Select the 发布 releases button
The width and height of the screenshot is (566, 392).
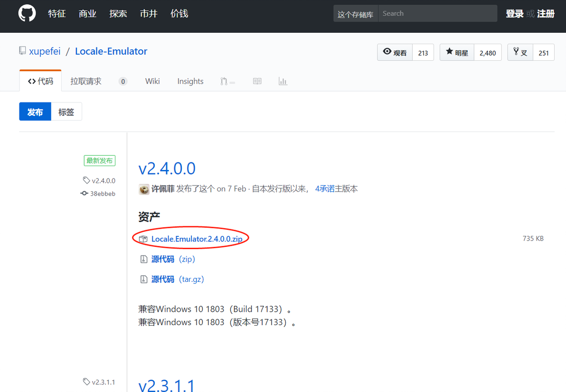tap(35, 112)
